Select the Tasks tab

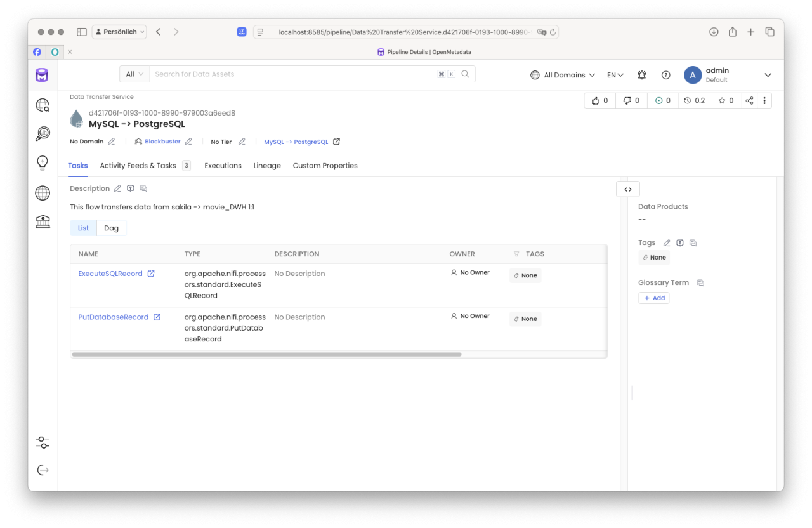click(78, 166)
